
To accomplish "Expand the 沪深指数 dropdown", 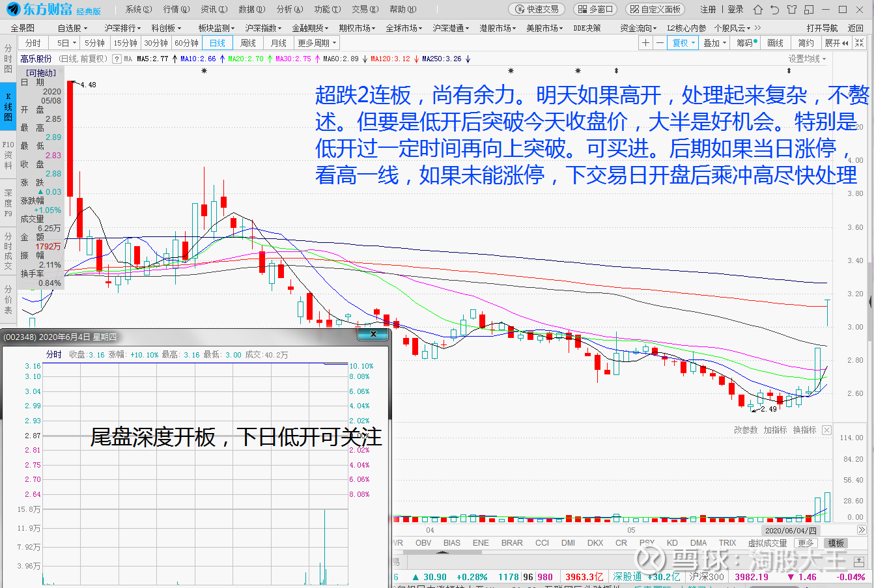I will 263,28.
